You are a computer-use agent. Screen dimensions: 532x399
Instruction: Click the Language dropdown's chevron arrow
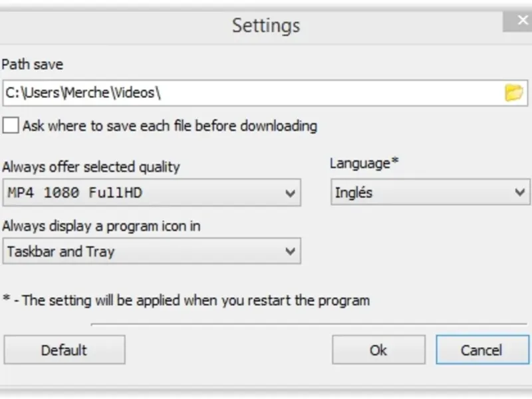[520, 193]
